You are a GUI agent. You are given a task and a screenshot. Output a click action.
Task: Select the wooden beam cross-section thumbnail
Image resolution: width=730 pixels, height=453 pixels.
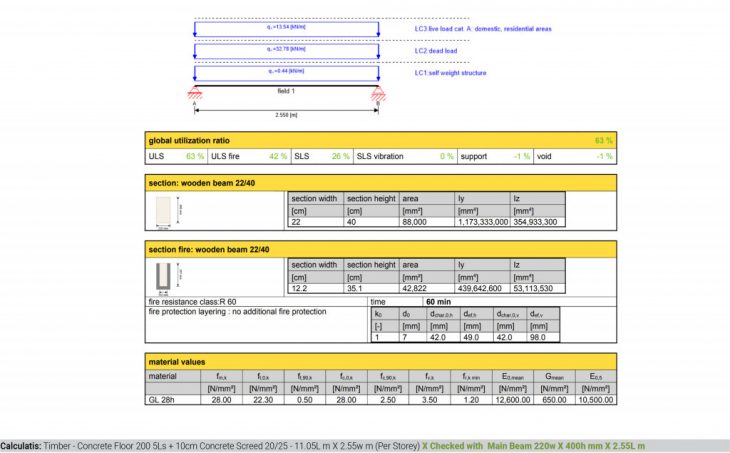[164, 211]
